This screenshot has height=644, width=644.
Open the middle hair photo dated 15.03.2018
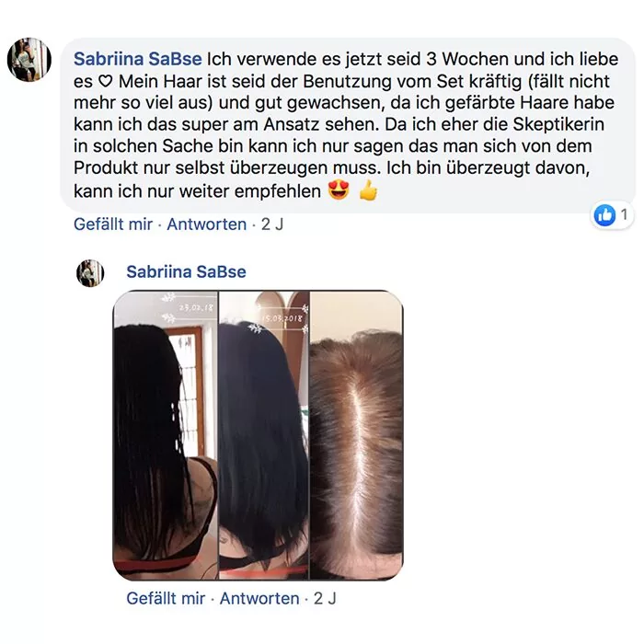pyautogui.click(x=264, y=435)
